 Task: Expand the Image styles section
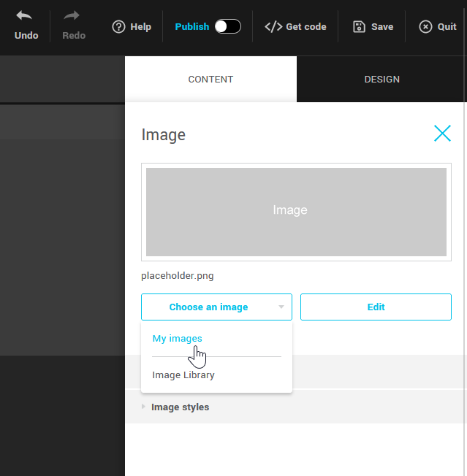click(x=180, y=407)
